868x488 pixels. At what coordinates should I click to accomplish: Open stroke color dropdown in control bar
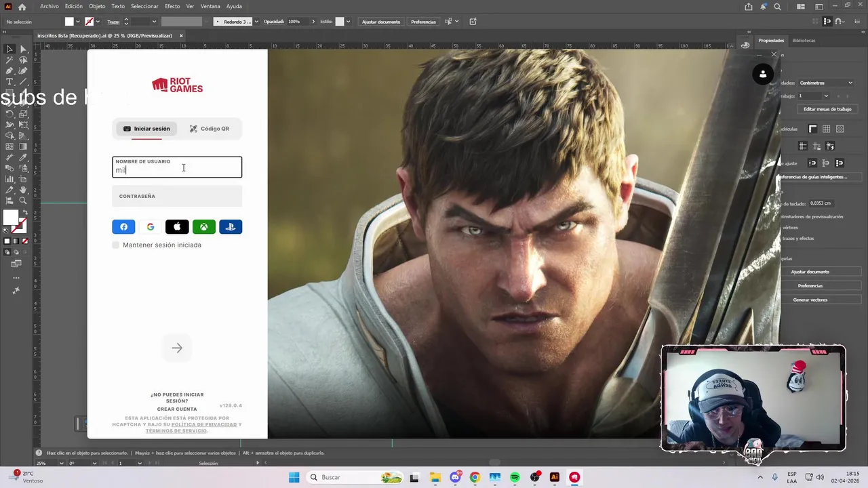click(x=98, y=22)
